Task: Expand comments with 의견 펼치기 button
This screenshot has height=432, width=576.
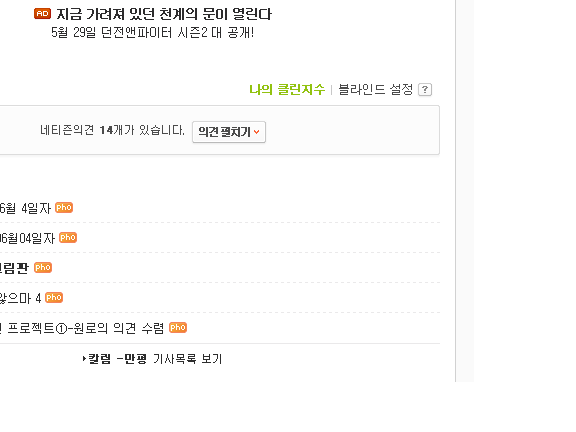Action: (x=229, y=132)
